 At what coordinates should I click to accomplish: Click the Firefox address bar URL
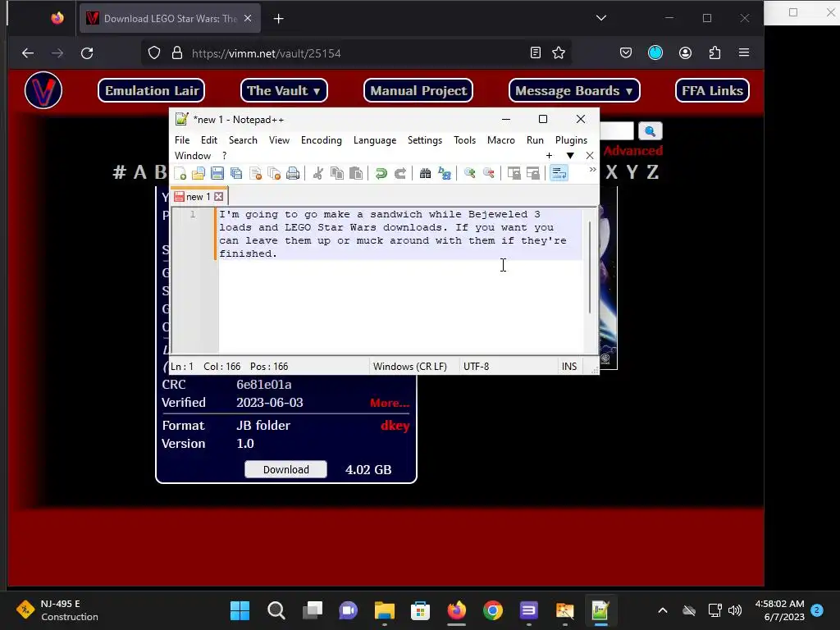click(x=267, y=53)
